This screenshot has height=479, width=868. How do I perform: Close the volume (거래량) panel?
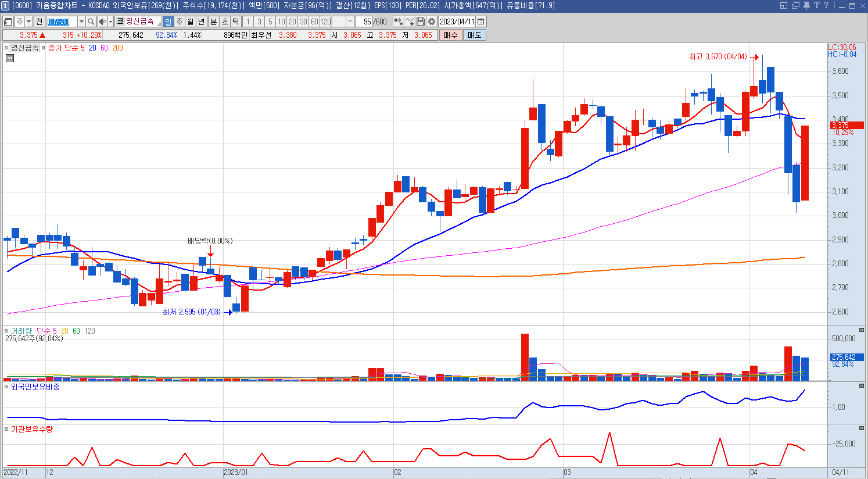coord(862,330)
